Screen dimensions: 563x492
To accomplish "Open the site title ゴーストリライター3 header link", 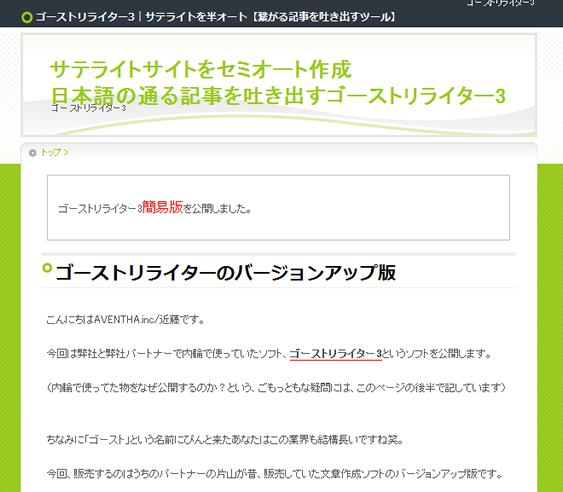I will point(215,17).
